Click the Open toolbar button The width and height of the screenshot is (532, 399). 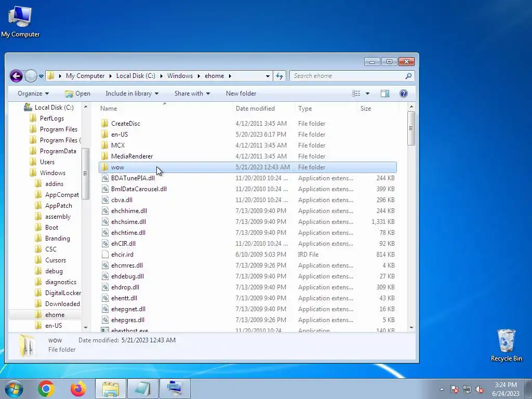pos(78,94)
